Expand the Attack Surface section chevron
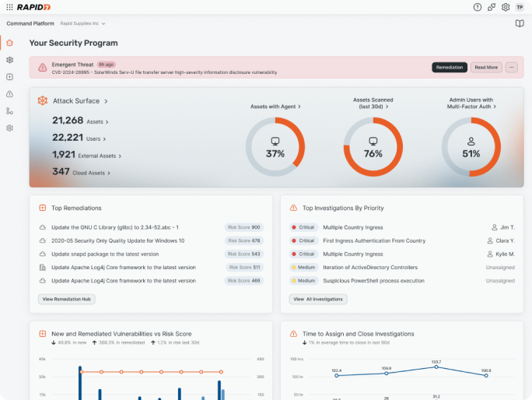 tap(106, 101)
